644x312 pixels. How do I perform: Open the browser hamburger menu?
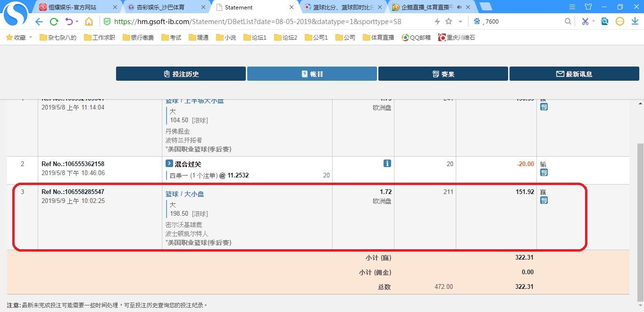572,7
